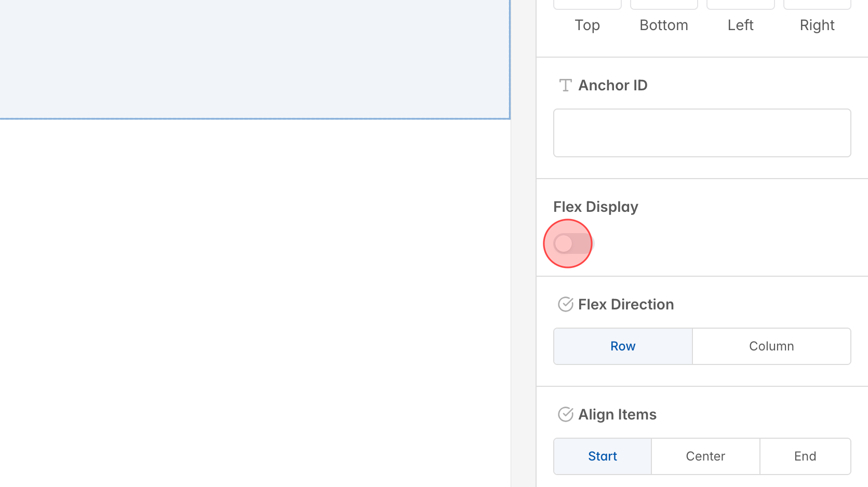Screen dimensions: 868x487
Task: Click the Flex Display section heading
Action: [595, 206]
